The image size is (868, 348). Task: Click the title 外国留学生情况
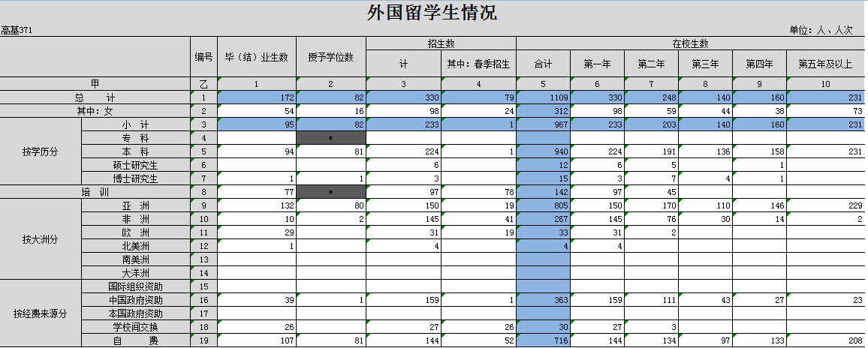[x=432, y=13]
